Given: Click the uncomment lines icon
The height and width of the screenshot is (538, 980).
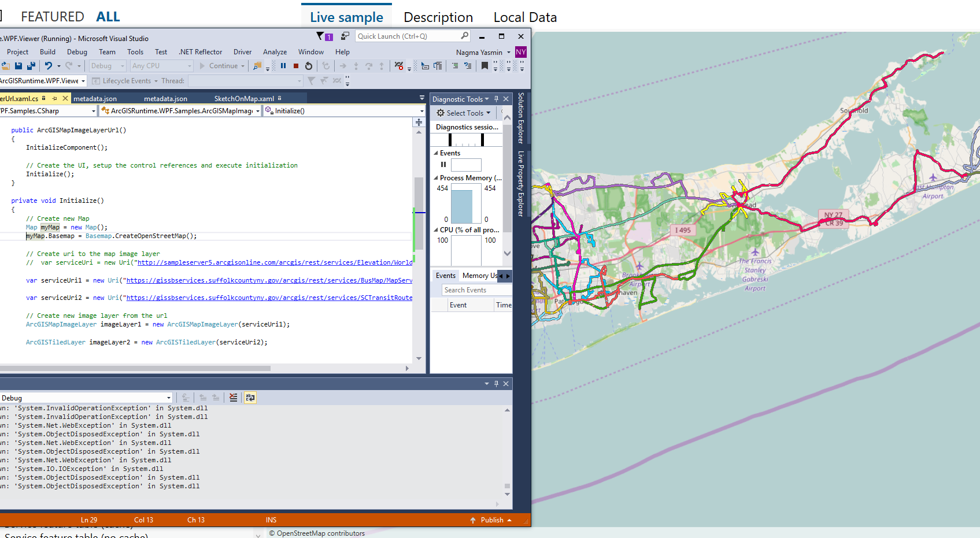Looking at the screenshot, I should pyautogui.click(x=468, y=66).
